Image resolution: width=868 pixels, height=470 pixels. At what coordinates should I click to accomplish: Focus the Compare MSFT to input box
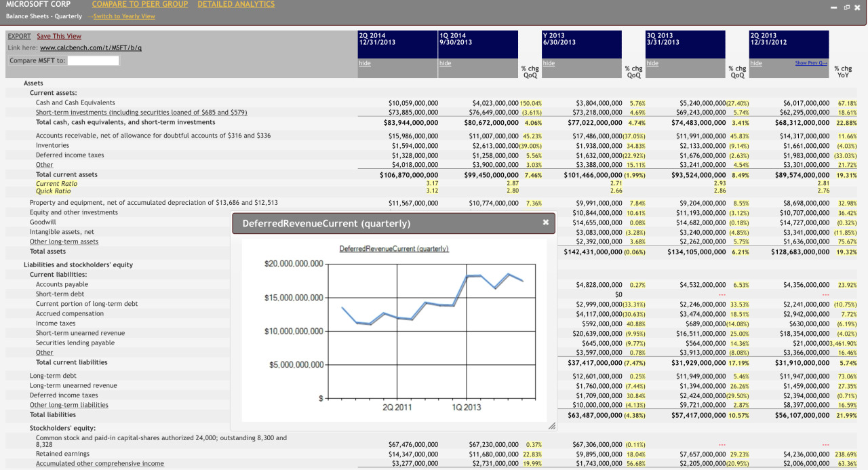click(93, 60)
